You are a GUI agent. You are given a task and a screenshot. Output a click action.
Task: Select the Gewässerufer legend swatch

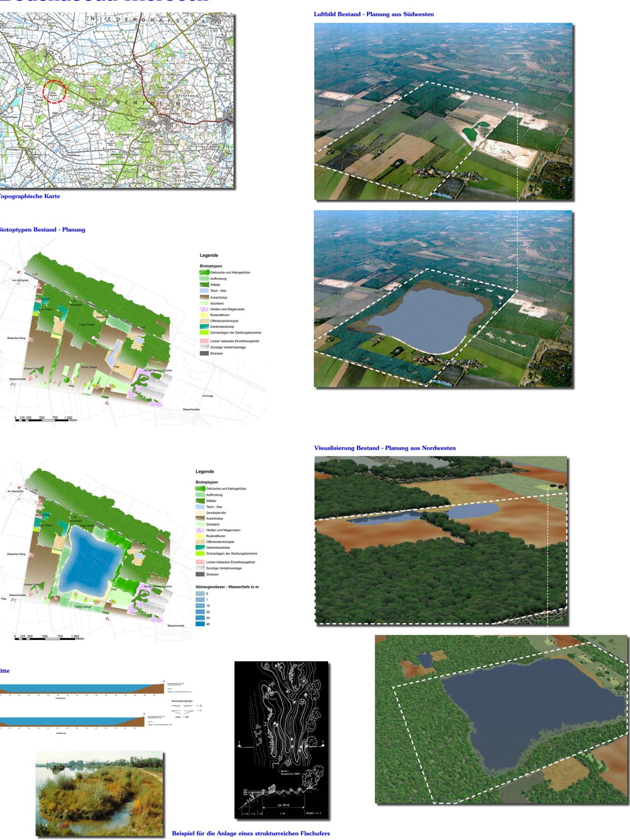click(x=200, y=513)
